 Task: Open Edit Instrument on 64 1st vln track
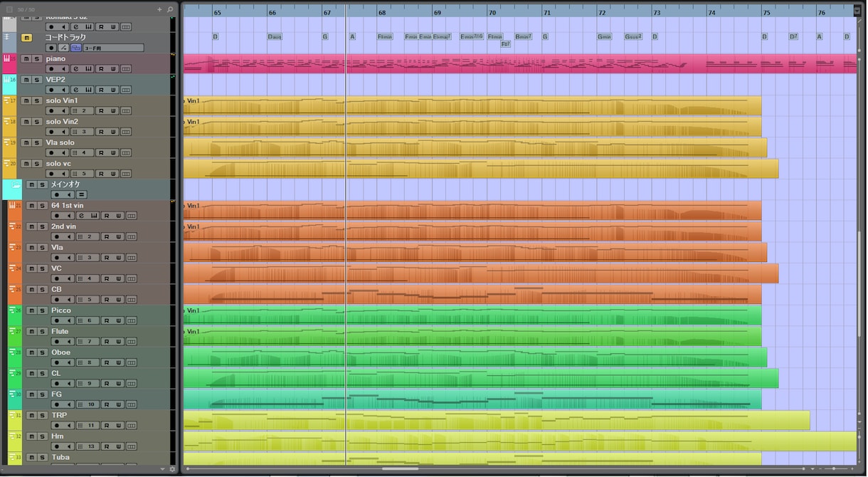[82, 216]
